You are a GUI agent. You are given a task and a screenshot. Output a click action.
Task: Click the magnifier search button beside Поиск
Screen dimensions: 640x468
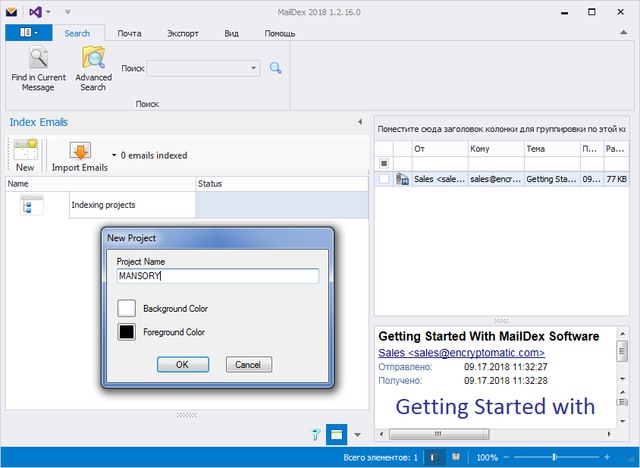(275, 68)
